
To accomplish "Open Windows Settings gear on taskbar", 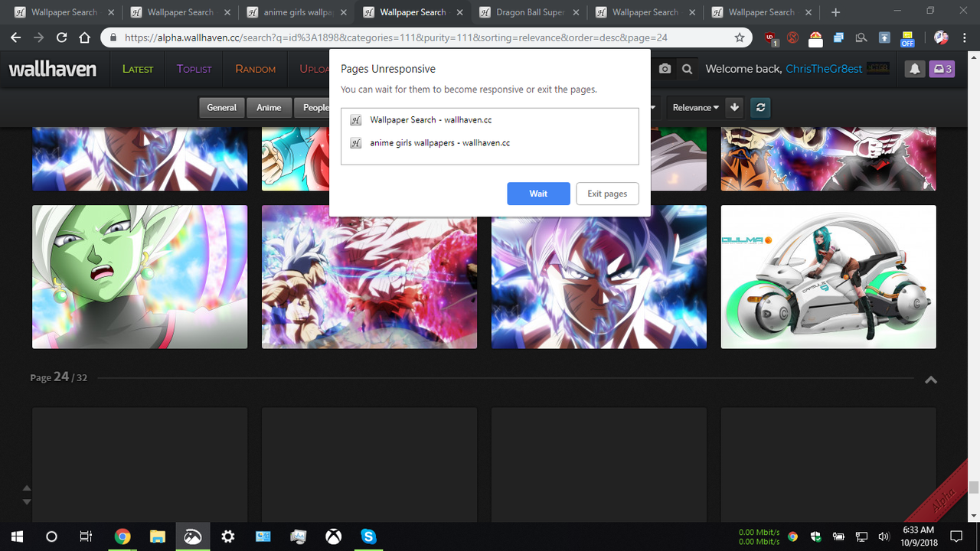I will 227,536.
